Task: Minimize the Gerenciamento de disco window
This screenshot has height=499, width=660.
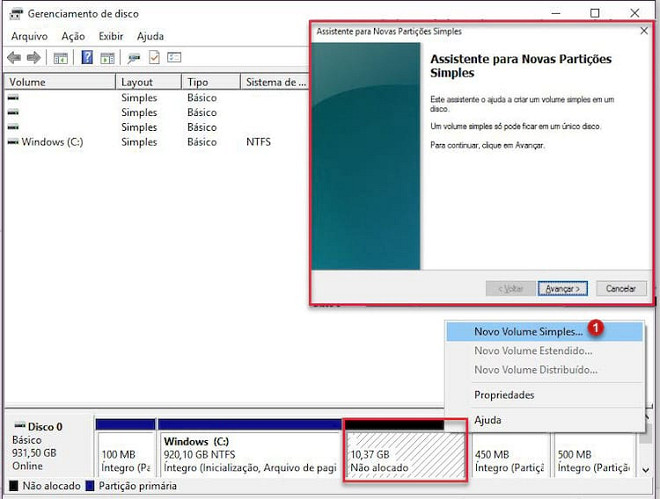Action: tap(556, 13)
